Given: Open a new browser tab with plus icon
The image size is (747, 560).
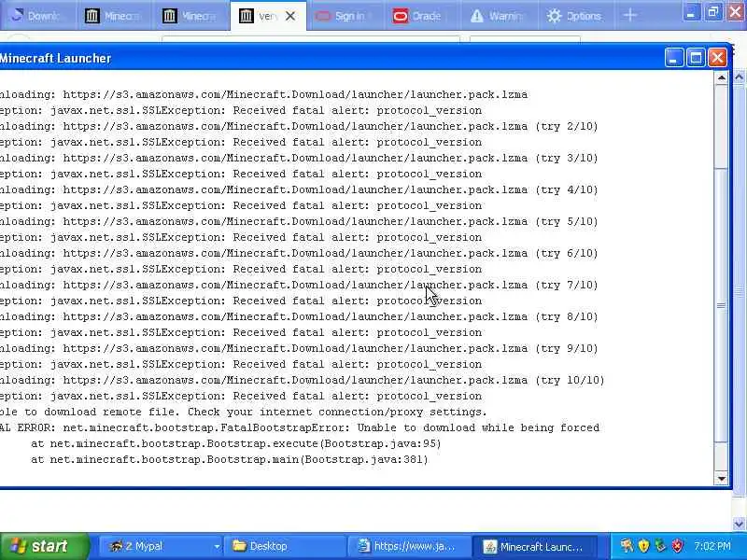Looking at the screenshot, I should [629, 16].
